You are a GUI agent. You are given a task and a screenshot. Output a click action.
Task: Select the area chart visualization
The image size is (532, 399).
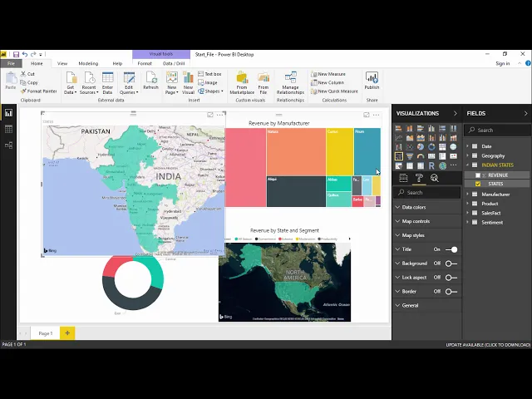(x=410, y=137)
